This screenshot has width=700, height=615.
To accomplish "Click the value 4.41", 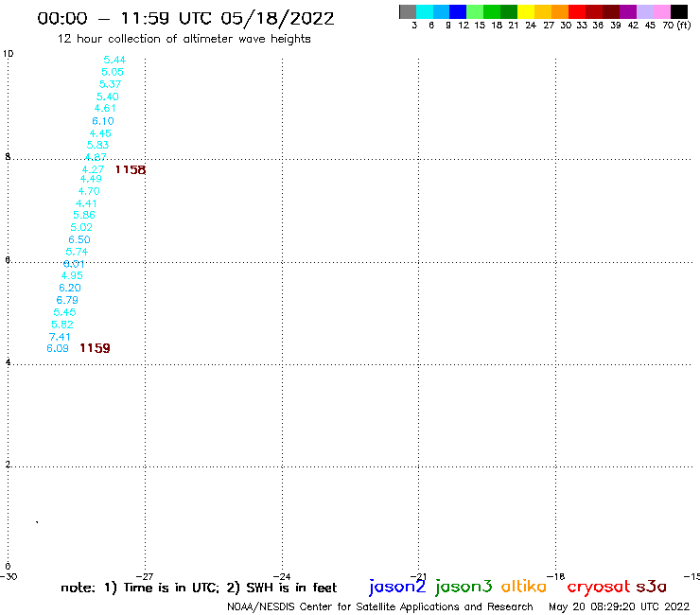I will pos(86,203).
